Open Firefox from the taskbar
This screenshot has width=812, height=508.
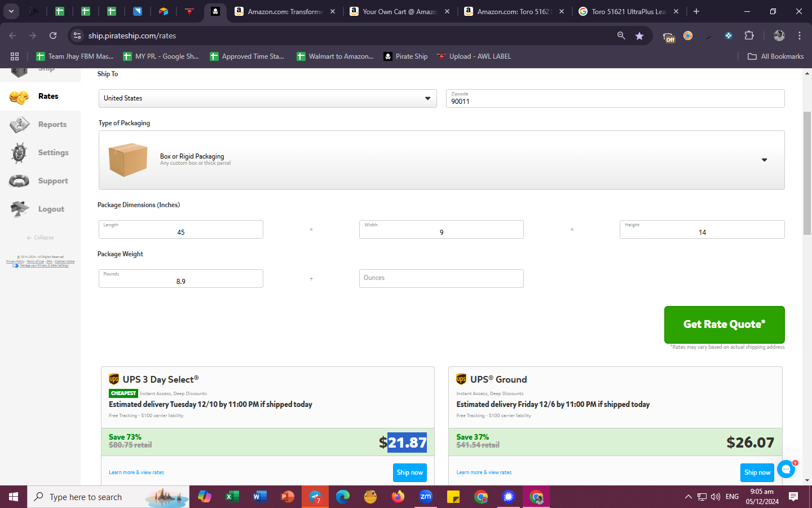tap(398, 497)
